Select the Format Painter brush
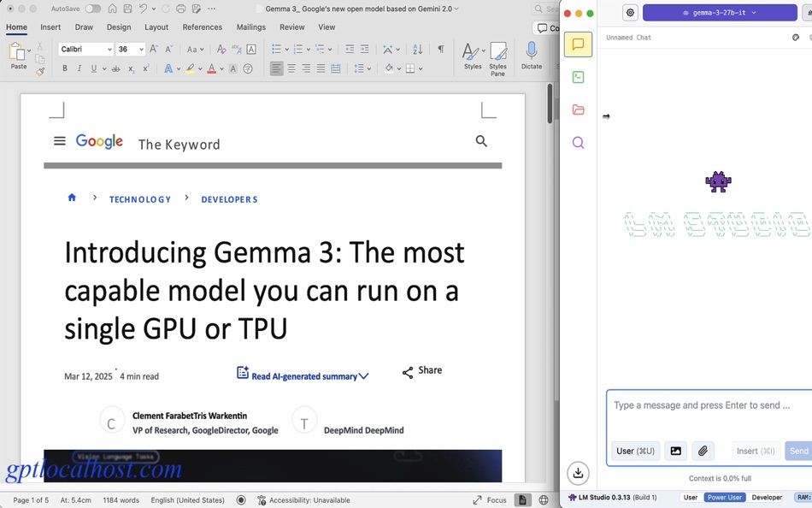Viewport: 812px width, 508px height. (40, 72)
